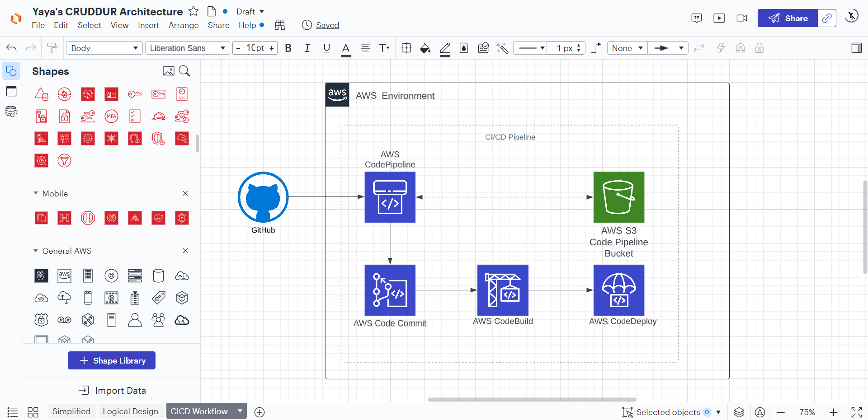Viewport: 868px width, 420px height.
Task: Close the Mobile shapes section
Action: click(185, 193)
